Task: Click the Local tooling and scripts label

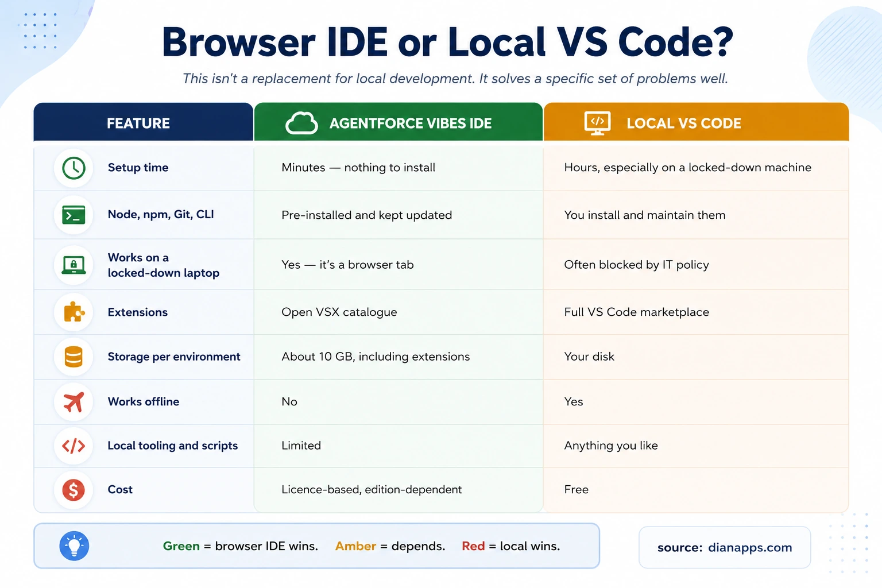Action: (173, 446)
